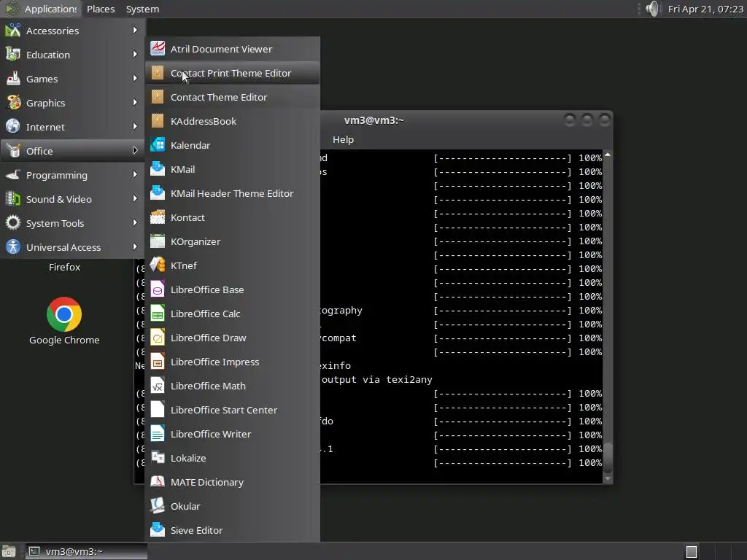Screen dimensions: 747x560
Task: Select the Office category
Action: tap(72, 151)
